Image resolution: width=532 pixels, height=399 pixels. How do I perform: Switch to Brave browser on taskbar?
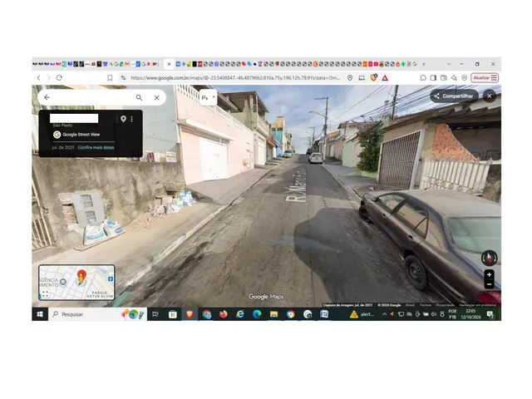click(x=190, y=314)
